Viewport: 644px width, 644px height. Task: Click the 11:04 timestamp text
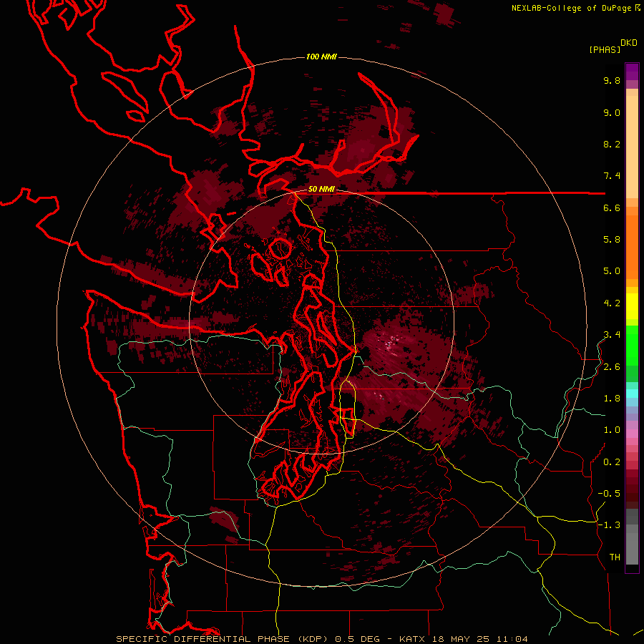[x=512, y=639]
